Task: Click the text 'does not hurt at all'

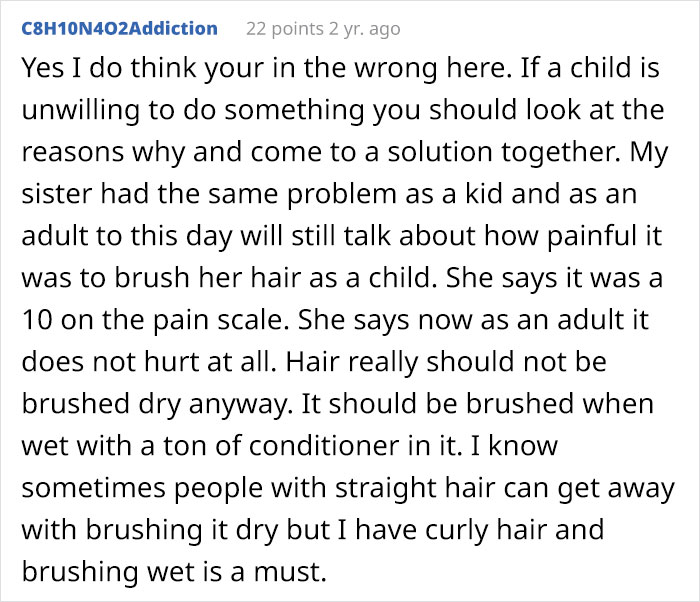Action: [146, 362]
